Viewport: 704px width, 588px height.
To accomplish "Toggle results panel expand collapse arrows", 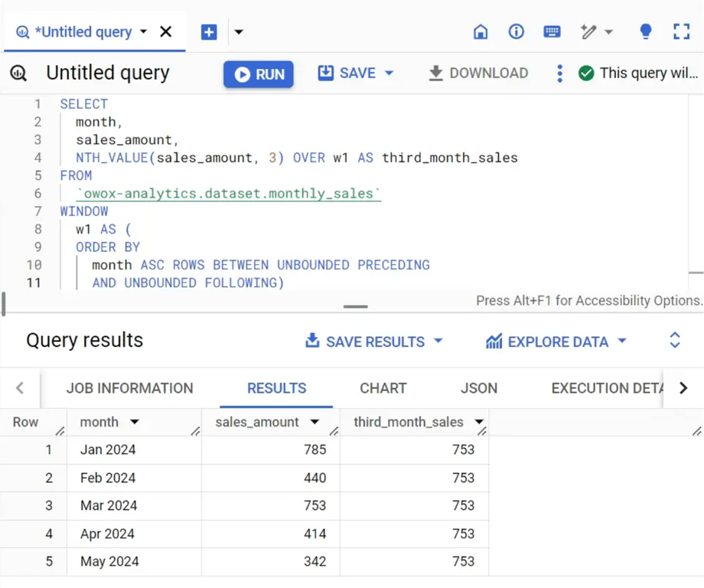I will 674,340.
